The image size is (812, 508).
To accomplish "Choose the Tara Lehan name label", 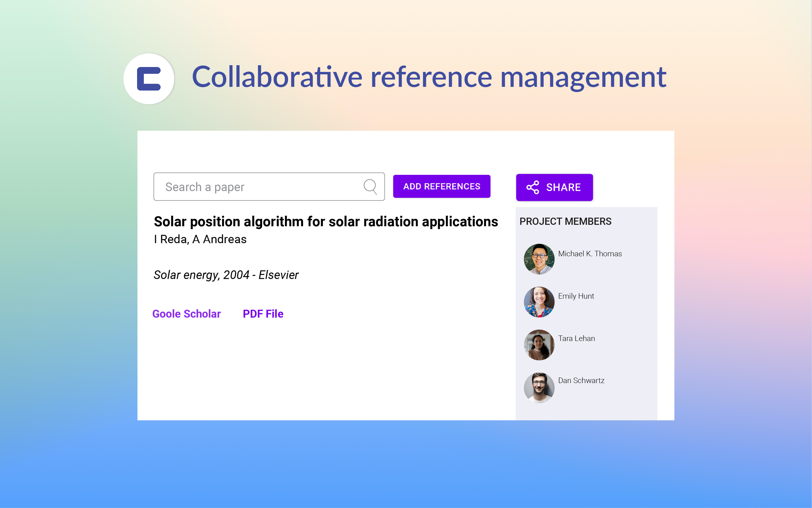I will [x=576, y=338].
